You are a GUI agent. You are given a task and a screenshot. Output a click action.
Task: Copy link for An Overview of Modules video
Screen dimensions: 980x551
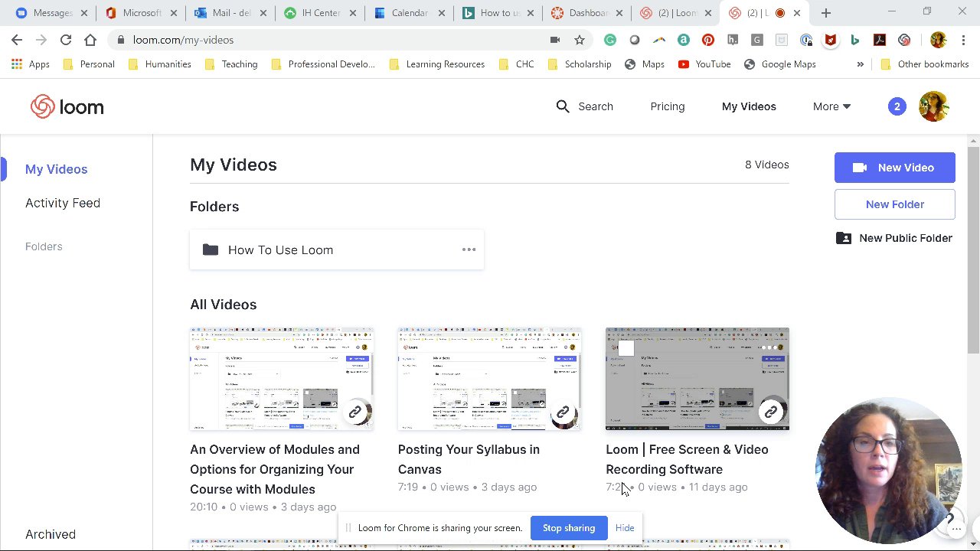[355, 412]
